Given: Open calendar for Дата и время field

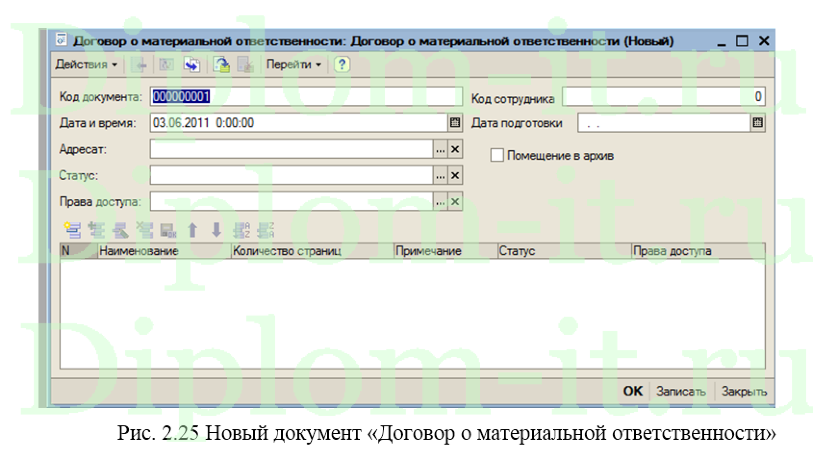Looking at the screenshot, I should pos(455,123).
